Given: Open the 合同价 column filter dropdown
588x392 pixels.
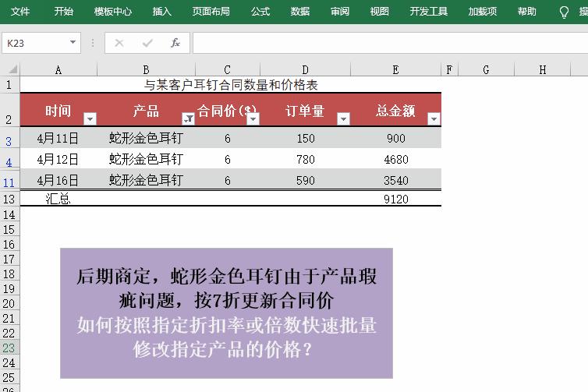Looking at the screenshot, I should click(253, 118).
